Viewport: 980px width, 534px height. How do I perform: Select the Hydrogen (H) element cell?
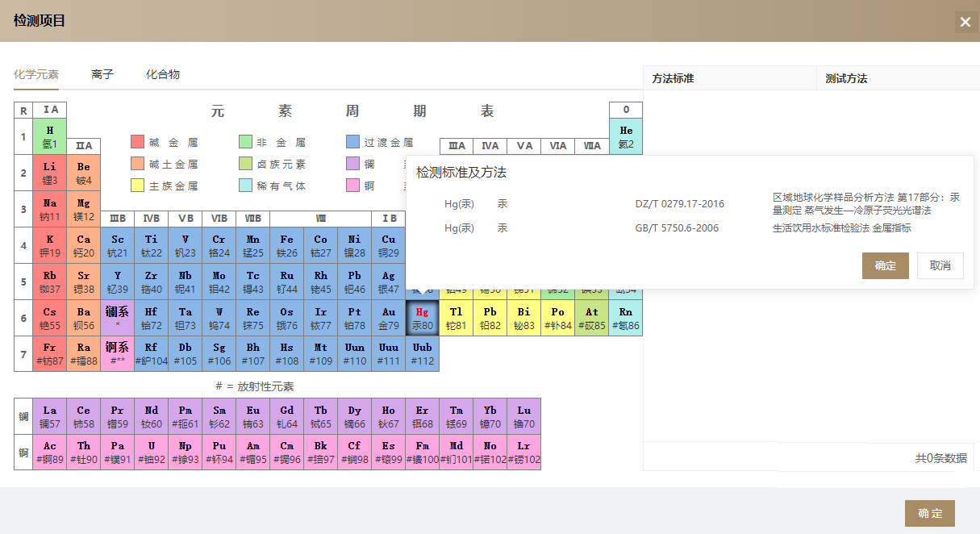tap(50, 137)
